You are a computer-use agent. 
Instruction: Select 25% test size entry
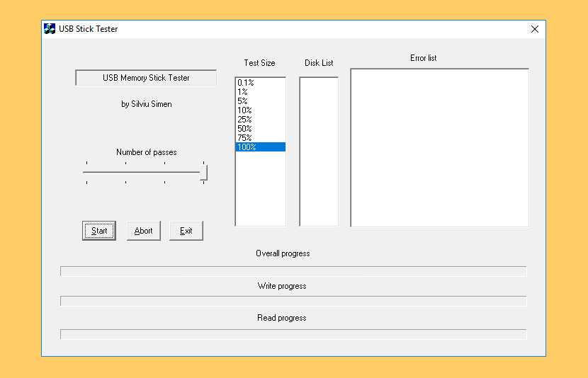pyautogui.click(x=244, y=120)
